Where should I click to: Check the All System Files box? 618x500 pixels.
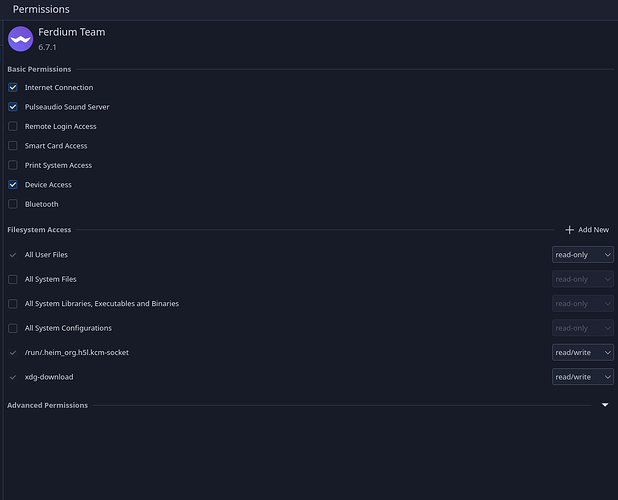point(13,279)
